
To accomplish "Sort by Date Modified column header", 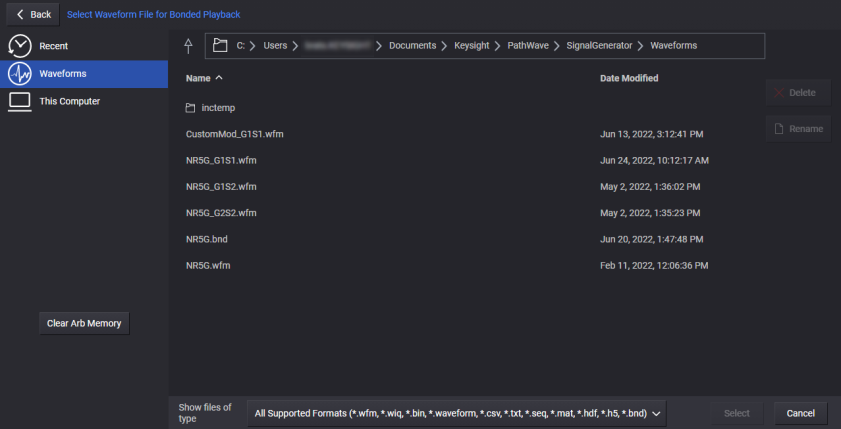I will point(628,78).
